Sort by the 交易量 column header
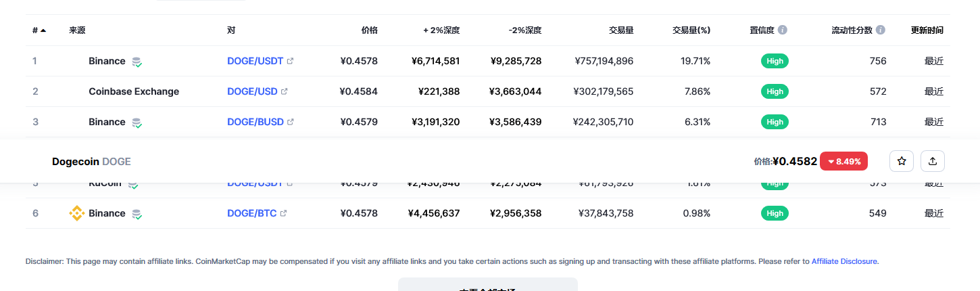Viewport: 980px width, 291px height. [620, 30]
